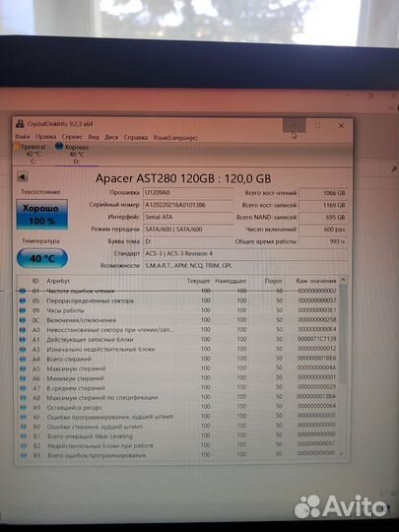Click the transfer mode field SATA/600
This screenshot has width=399, height=532.
pyautogui.click(x=188, y=230)
